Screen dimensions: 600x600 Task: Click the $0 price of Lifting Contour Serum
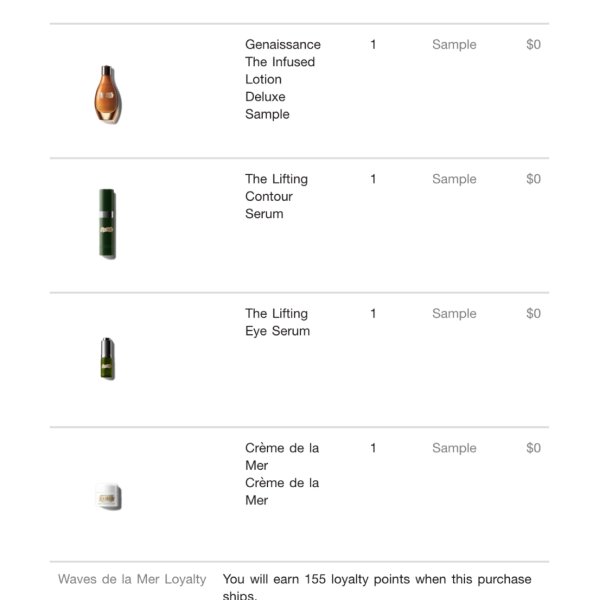(533, 179)
